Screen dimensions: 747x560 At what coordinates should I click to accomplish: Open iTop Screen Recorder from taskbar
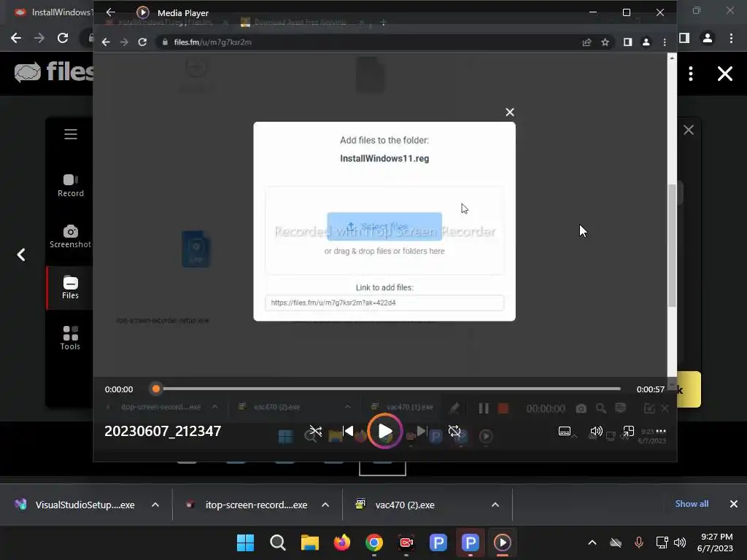(406, 542)
